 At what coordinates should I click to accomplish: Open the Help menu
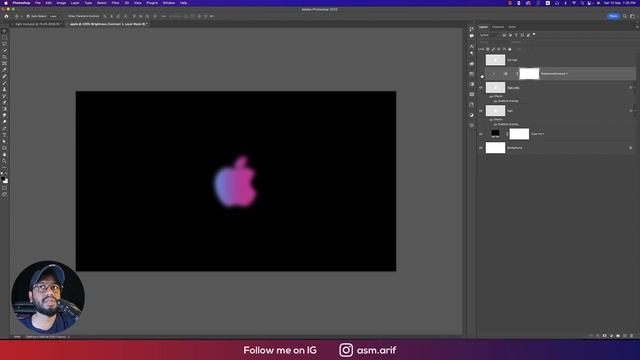pyautogui.click(x=184, y=3)
